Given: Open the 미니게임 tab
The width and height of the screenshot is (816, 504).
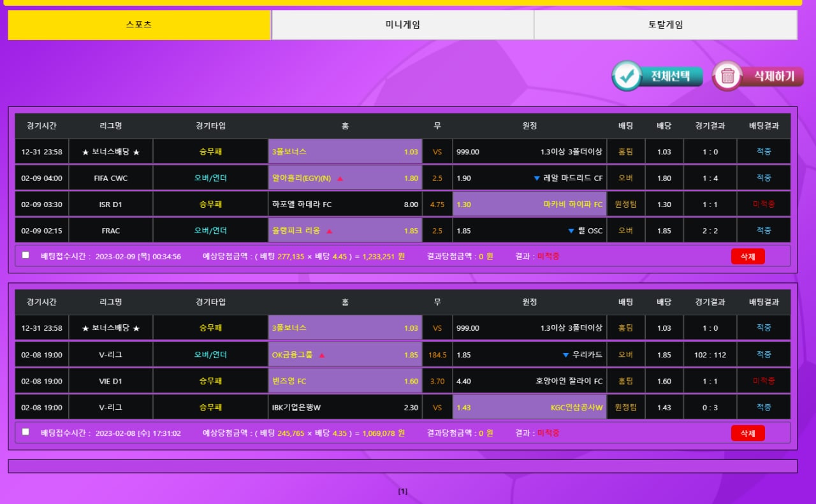Looking at the screenshot, I should coord(402,25).
